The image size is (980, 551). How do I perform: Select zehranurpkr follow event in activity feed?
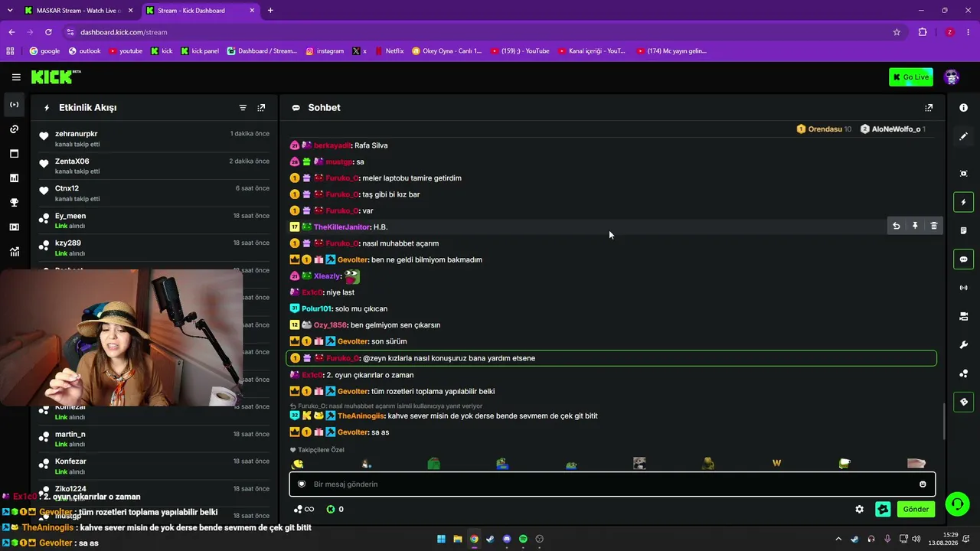[x=155, y=139]
